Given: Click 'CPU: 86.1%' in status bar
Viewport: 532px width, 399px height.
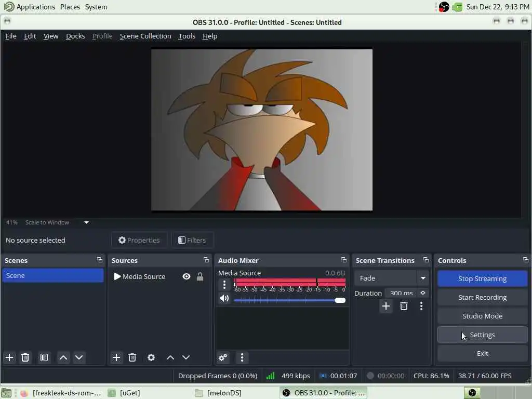Looking at the screenshot, I should click(431, 376).
